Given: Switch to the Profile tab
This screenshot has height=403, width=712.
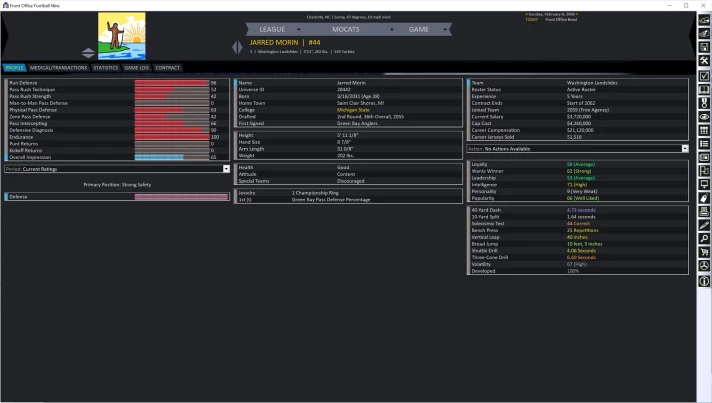Looking at the screenshot, I should point(15,68).
